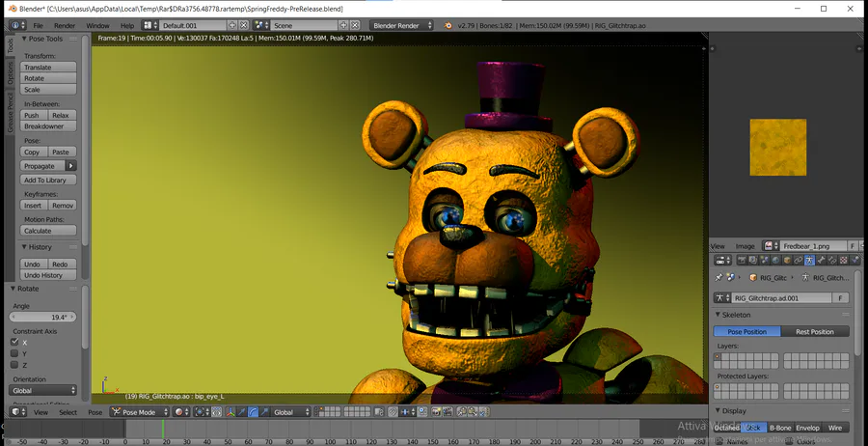Open the Window menu

click(x=97, y=25)
